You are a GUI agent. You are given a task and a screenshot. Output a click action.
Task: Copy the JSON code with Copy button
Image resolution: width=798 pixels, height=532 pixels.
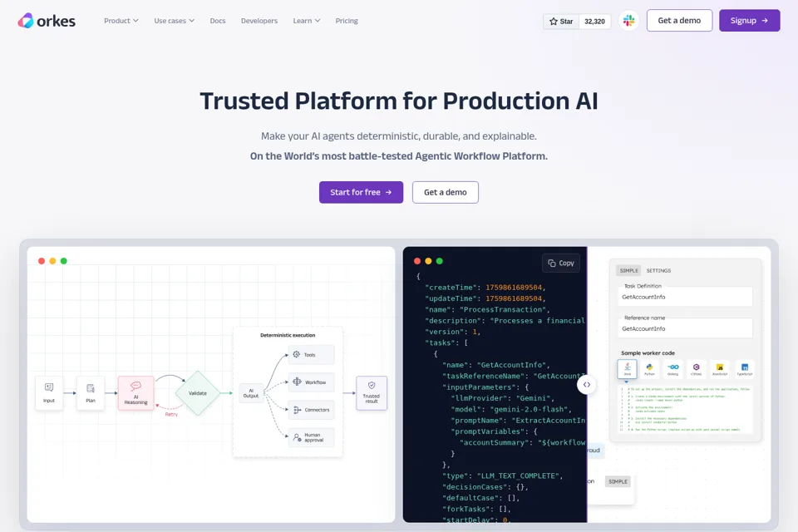(x=561, y=264)
